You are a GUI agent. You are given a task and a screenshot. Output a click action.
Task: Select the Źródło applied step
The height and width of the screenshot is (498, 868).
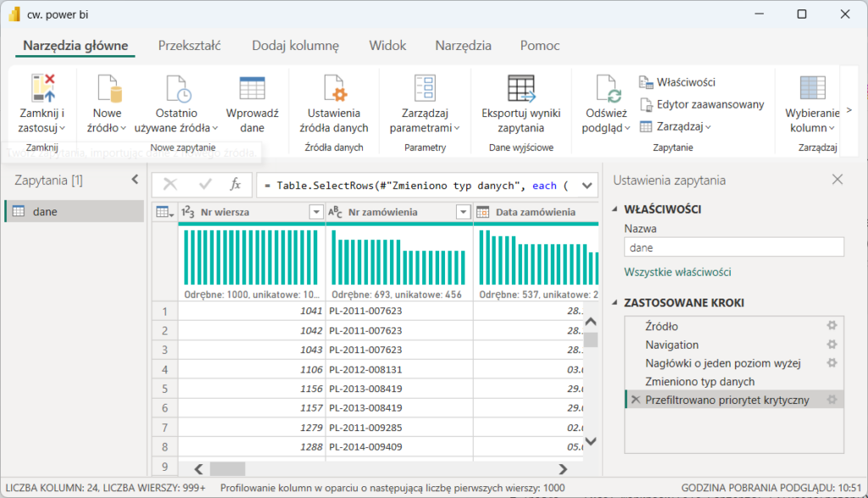(x=661, y=327)
